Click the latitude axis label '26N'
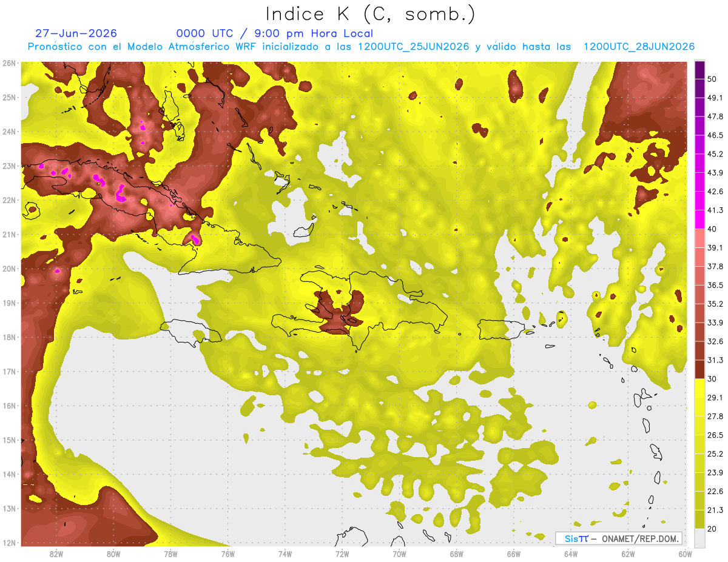 (x=9, y=63)
